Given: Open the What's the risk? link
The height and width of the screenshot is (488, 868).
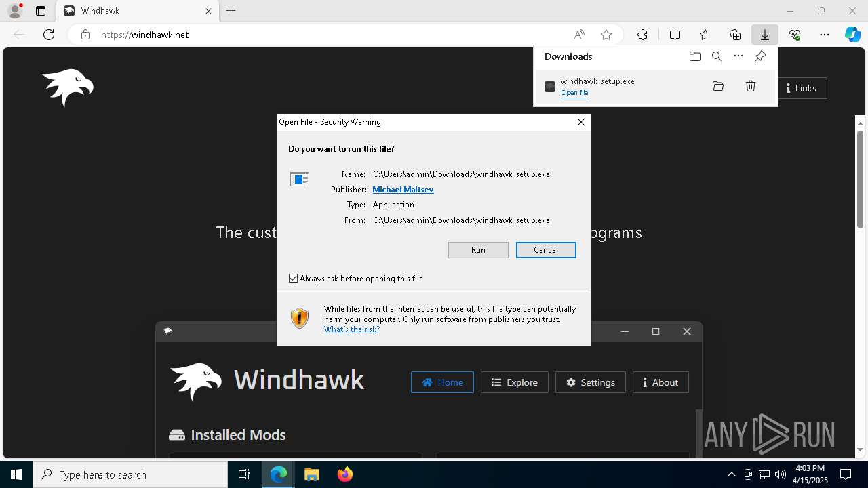Looking at the screenshot, I should [x=352, y=329].
